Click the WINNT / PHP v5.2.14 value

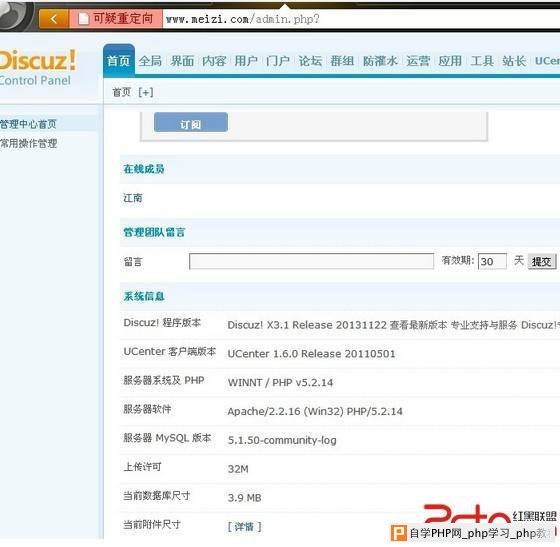click(280, 383)
